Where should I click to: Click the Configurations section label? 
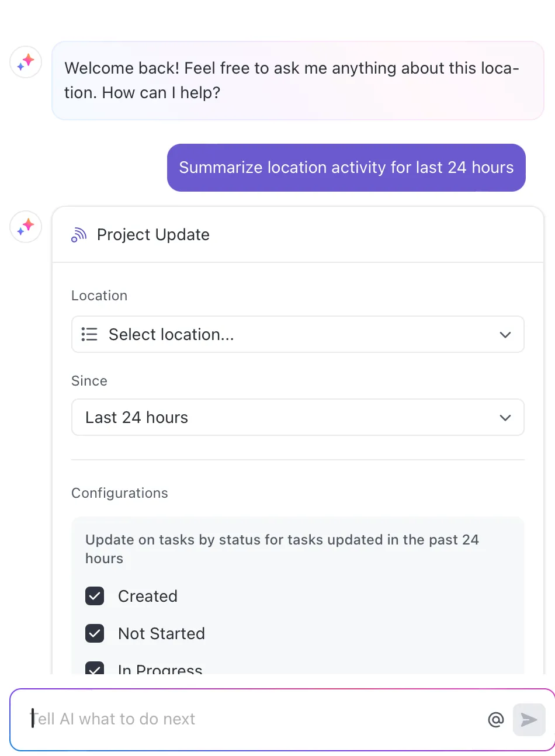coord(120,493)
